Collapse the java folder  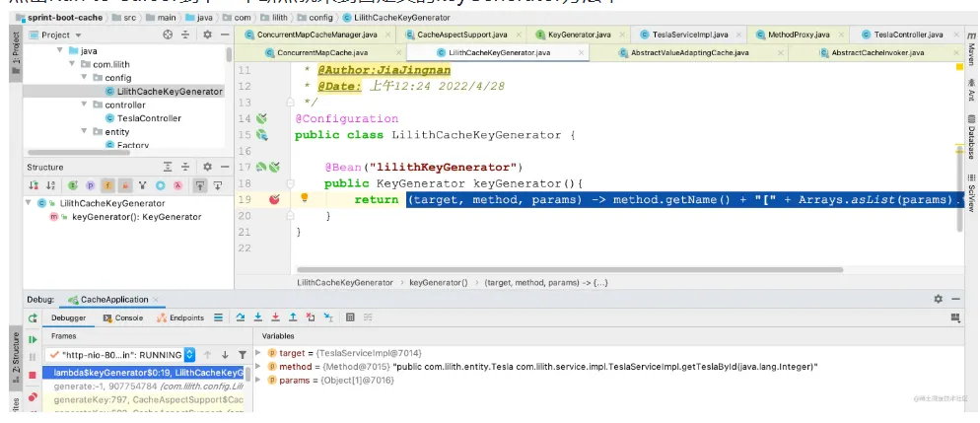[x=60, y=50]
